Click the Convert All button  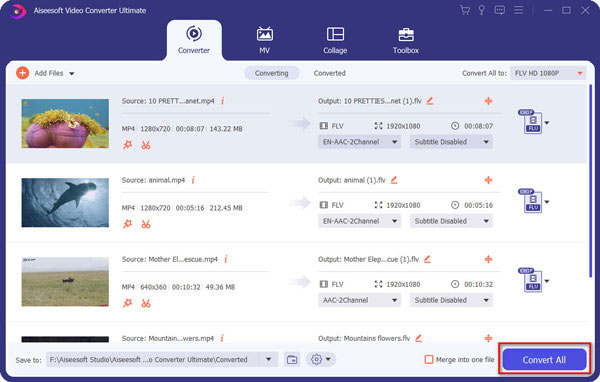pyautogui.click(x=544, y=359)
